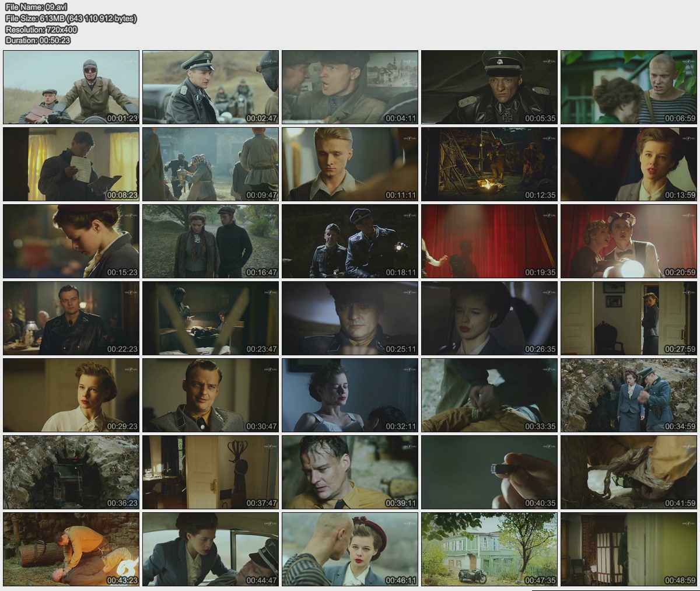
Task: Open the thumbnail marked 00:05:35
Action: point(489,87)
